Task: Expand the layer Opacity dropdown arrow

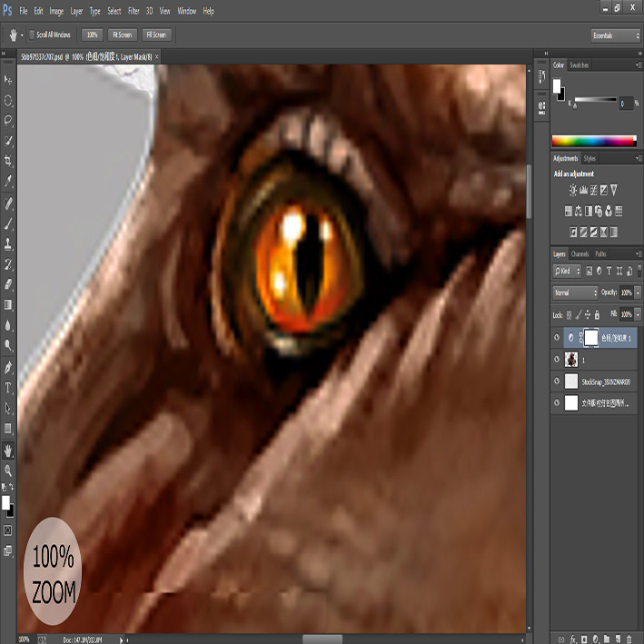Action: point(638,292)
